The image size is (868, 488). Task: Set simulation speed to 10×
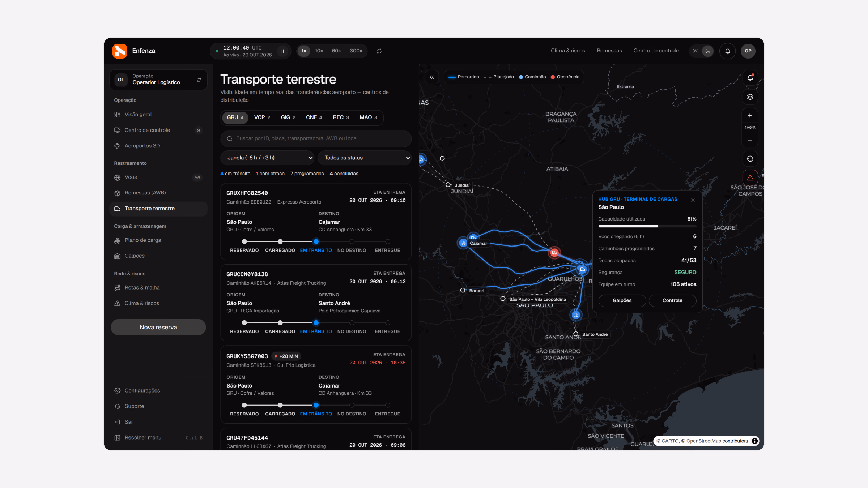click(319, 51)
